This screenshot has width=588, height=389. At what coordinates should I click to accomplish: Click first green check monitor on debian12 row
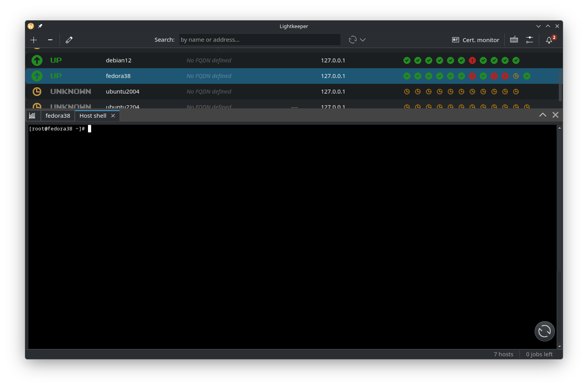407,60
